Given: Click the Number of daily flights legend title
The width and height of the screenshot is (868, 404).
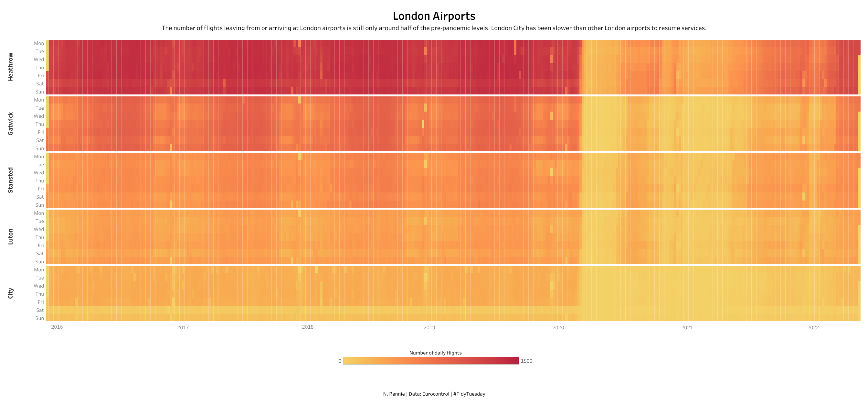Looking at the screenshot, I should coord(435,353).
